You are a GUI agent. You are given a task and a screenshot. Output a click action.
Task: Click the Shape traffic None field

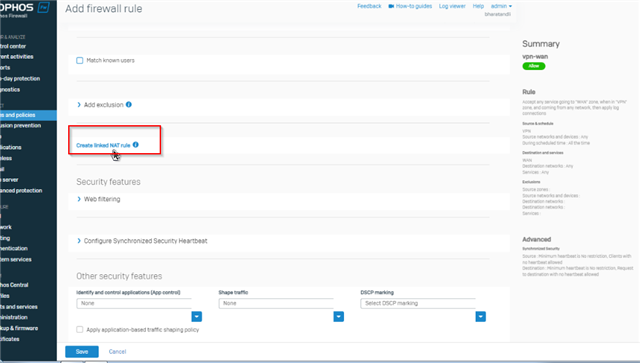(x=276, y=303)
